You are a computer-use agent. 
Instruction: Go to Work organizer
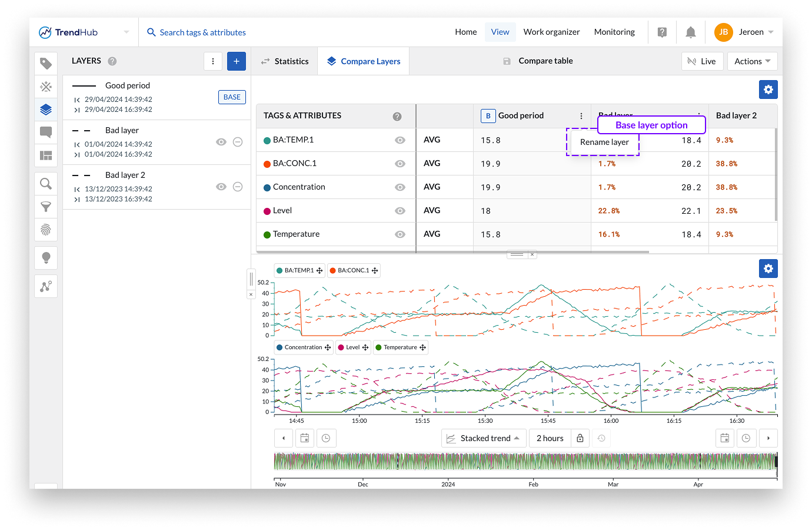coord(551,32)
